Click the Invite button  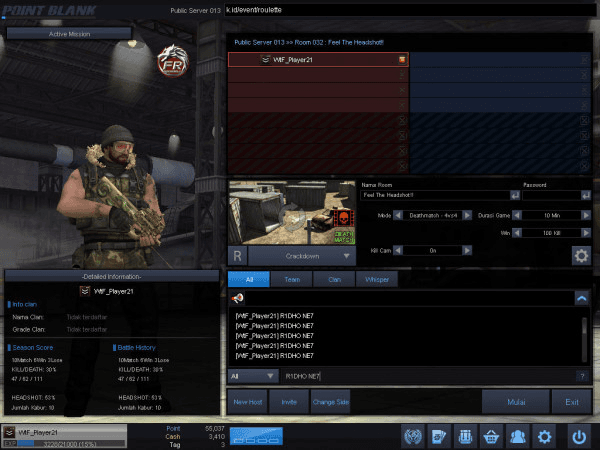coord(289,402)
